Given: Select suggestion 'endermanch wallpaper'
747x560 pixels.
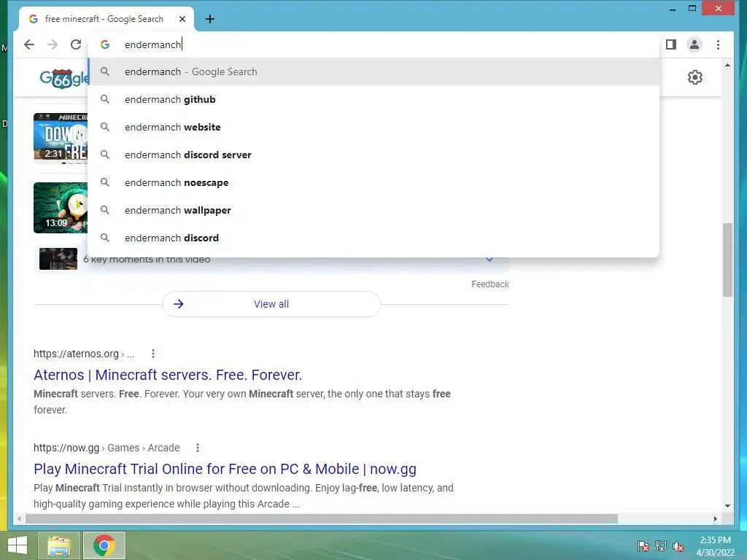Looking at the screenshot, I should (373, 210).
